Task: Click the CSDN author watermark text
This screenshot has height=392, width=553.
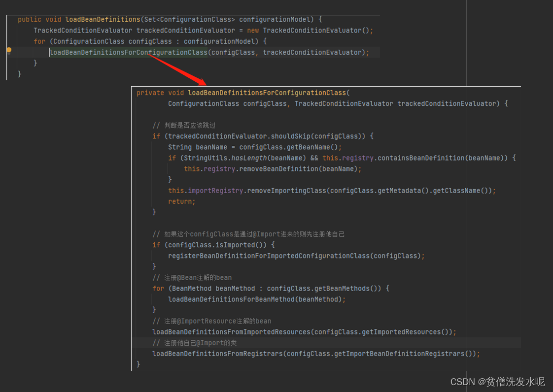Action: pos(497,382)
